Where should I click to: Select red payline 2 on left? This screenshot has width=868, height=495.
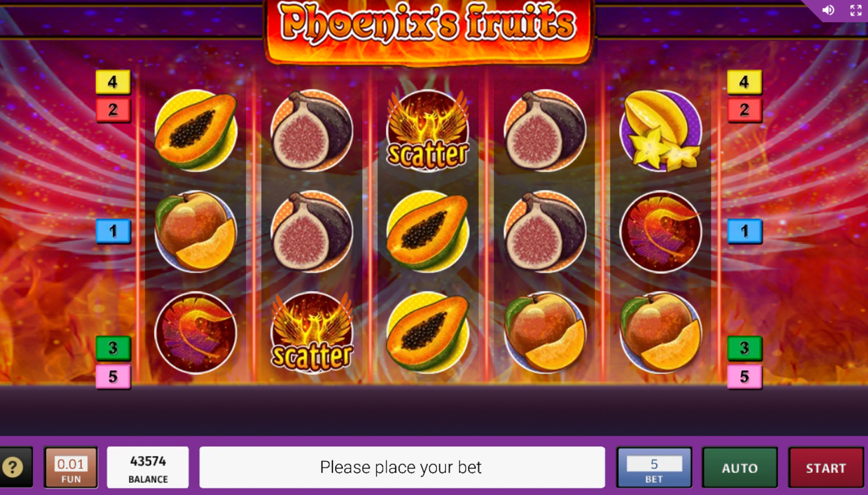(x=113, y=110)
